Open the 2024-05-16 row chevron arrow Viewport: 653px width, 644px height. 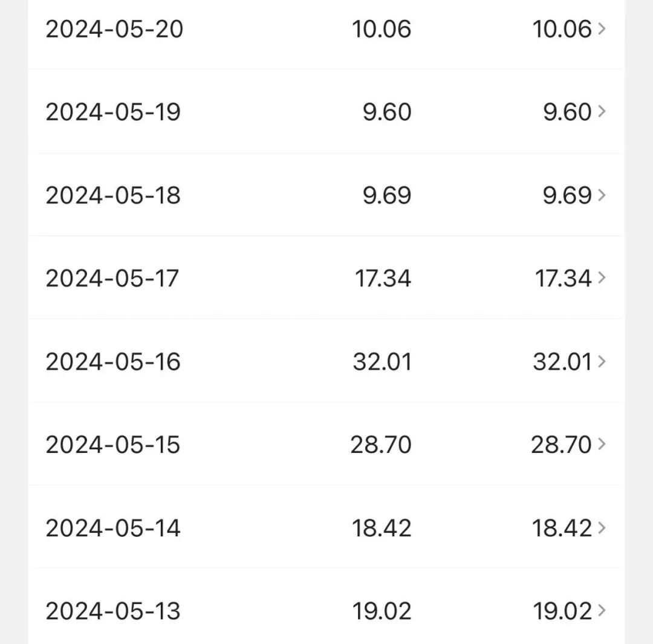pos(602,361)
